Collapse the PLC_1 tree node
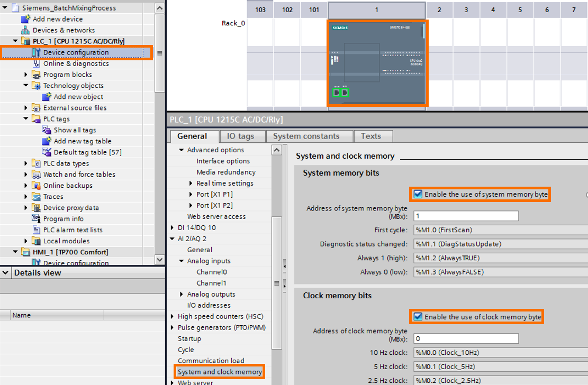Image resolution: width=588 pixels, height=385 pixels. tap(15, 41)
